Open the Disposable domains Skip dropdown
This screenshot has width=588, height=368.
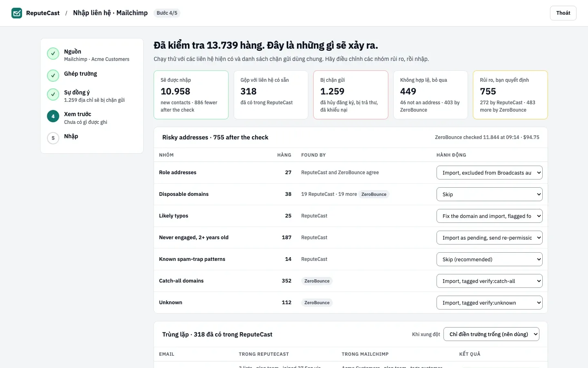pos(490,194)
